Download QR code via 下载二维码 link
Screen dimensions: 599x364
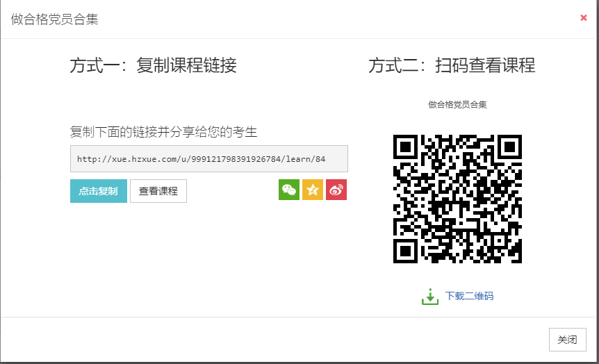pos(469,296)
